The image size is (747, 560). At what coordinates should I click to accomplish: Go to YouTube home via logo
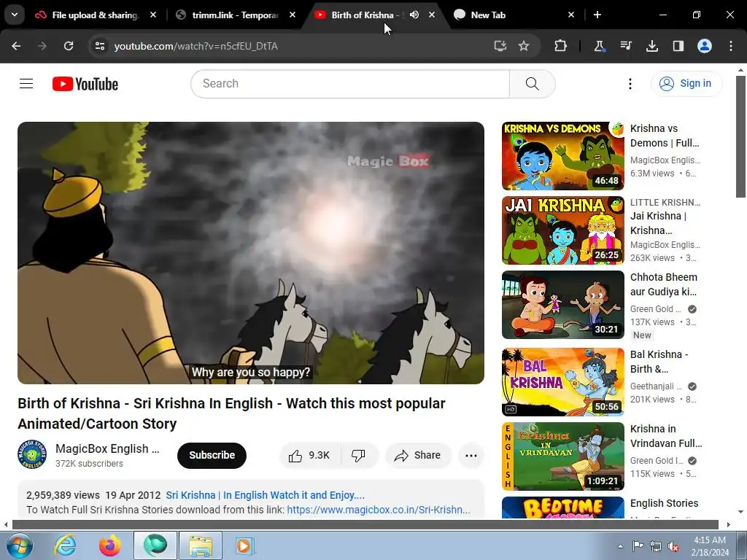(x=85, y=84)
